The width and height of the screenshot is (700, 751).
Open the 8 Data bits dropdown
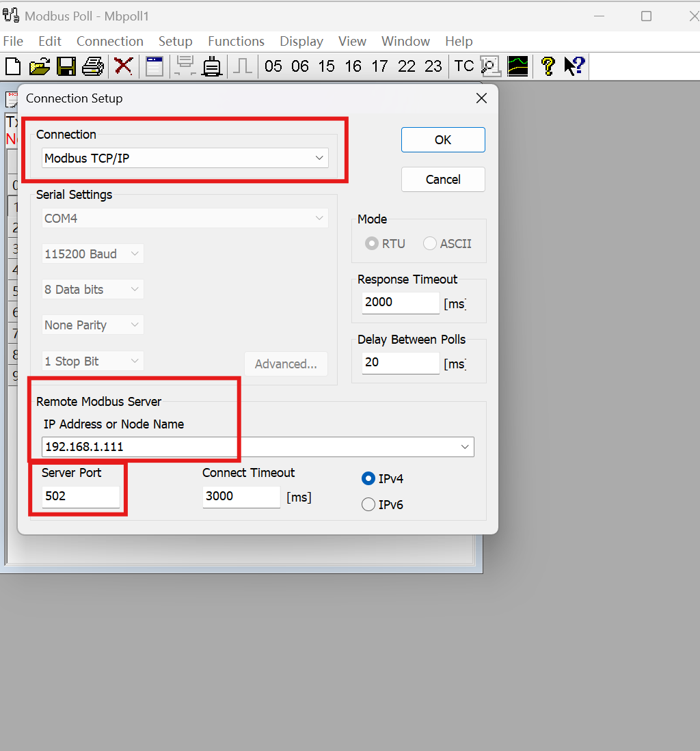[x=92, y=289]
